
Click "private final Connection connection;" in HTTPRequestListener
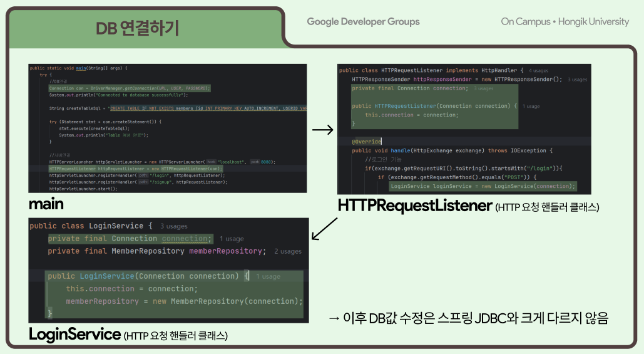pos(410,88)
